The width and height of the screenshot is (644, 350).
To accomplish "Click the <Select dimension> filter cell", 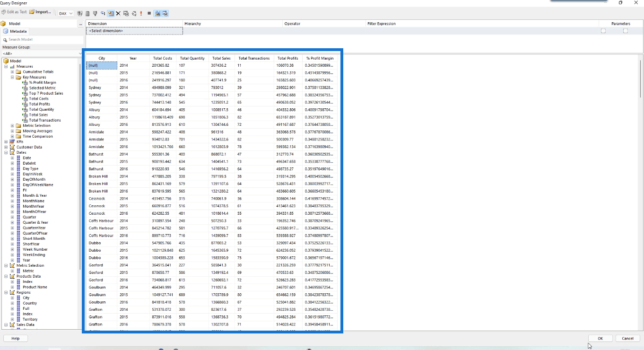I will pos(134,31).
